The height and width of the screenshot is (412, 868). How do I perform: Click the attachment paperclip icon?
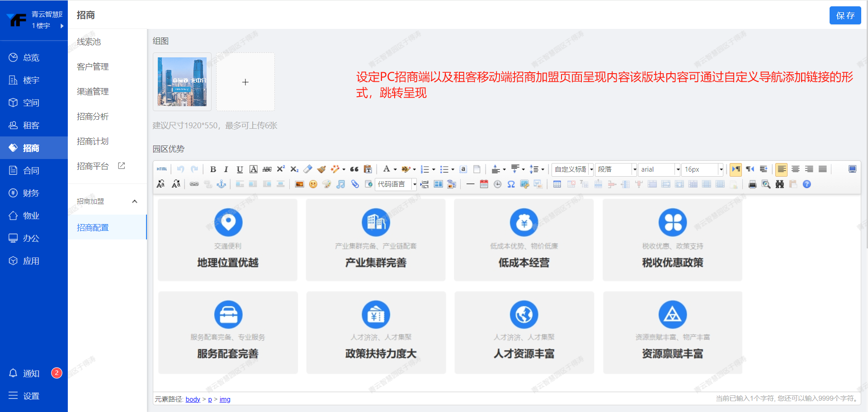(355, 184)
